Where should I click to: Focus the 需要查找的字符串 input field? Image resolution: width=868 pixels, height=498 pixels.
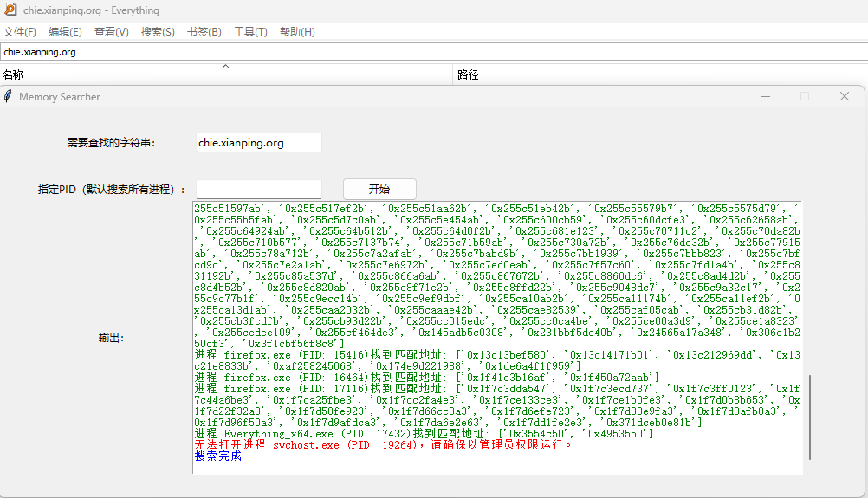258,142
